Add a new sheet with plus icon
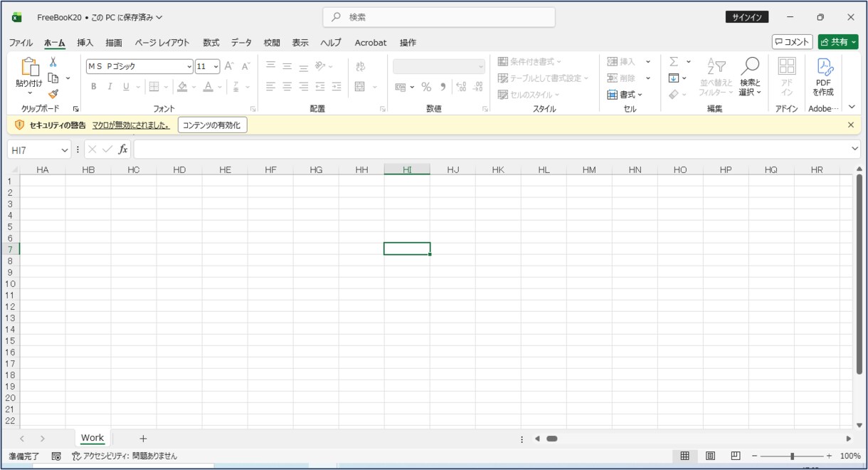Screen dimensions: 868x470 143,439
